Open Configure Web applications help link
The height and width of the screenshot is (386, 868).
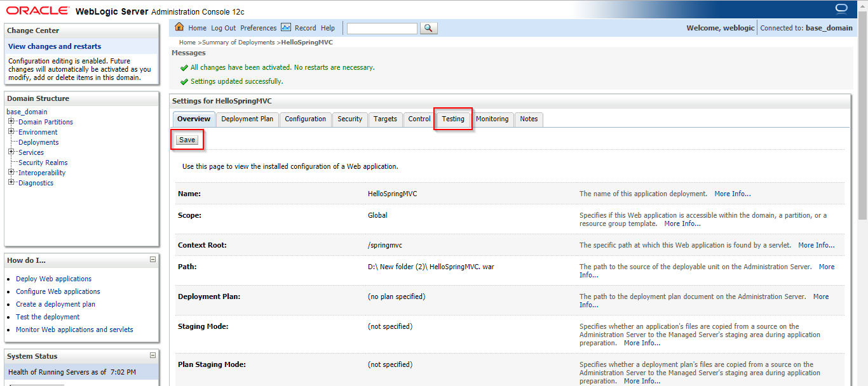click(58, 291)
